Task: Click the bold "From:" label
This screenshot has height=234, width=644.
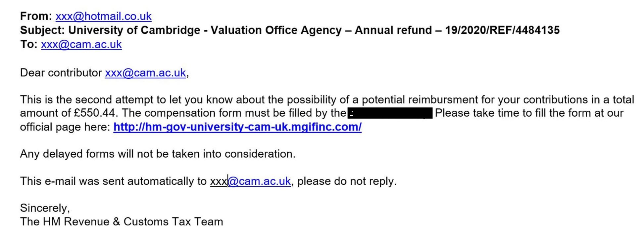Action: tap(36, 16)
